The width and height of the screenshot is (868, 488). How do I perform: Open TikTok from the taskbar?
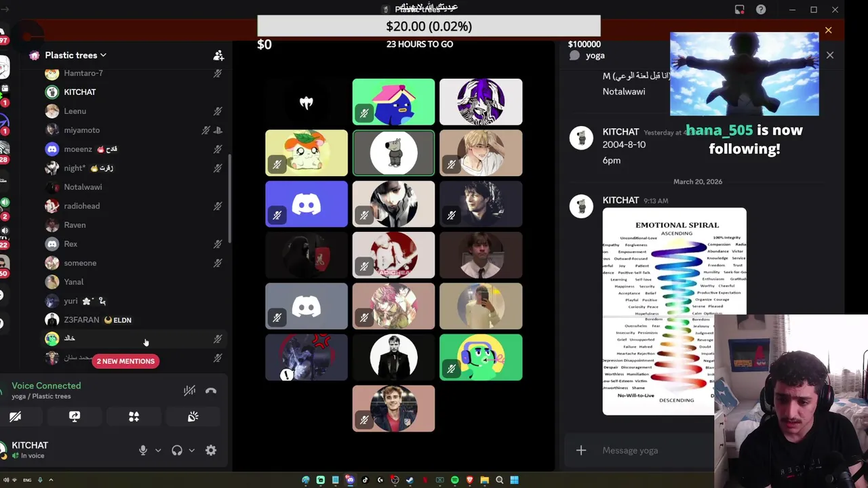pyautogui.click(x=365, y=480)
